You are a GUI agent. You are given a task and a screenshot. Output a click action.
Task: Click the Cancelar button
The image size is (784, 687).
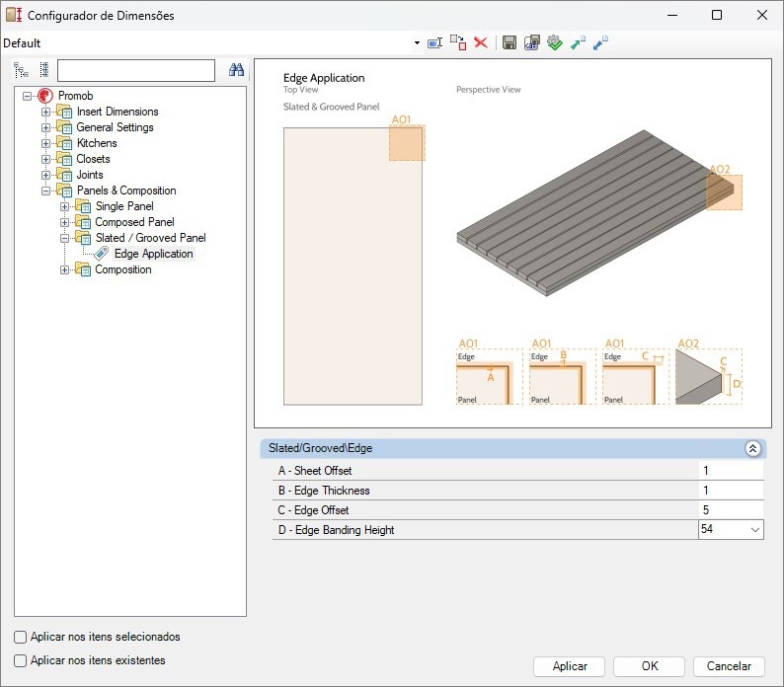coord(729,666)
